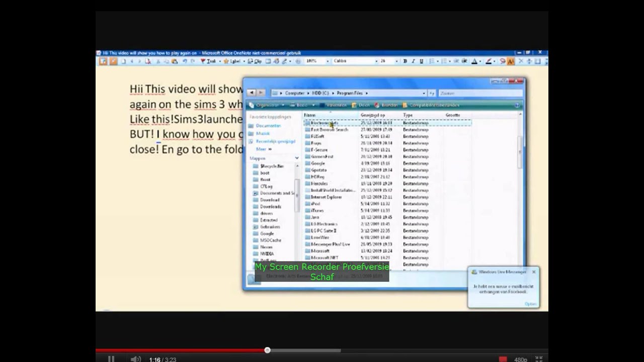Screen dimensions: 644x362
Task: Click the Explorer help question mark icon
Action: [517, 105]
